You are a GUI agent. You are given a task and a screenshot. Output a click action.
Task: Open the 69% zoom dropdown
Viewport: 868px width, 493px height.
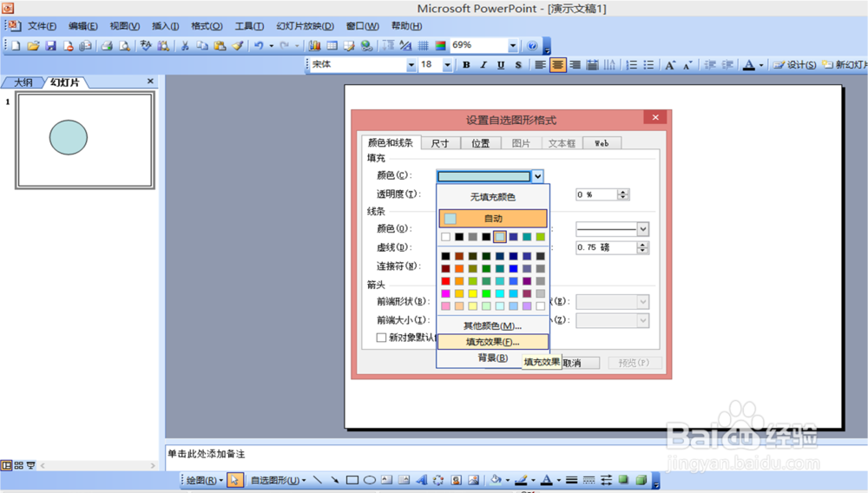[x=513, y=45]
